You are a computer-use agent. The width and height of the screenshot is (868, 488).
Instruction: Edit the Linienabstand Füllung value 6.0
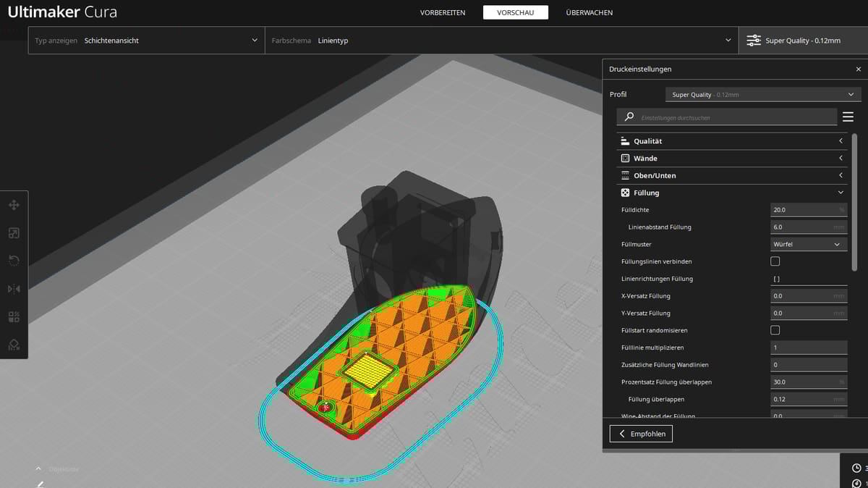809,227
